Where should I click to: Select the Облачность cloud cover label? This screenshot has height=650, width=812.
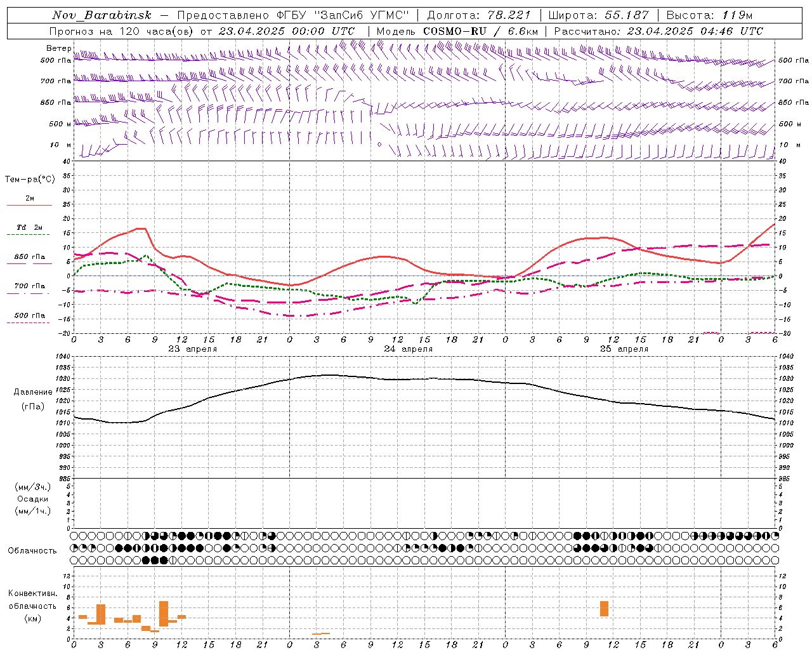pyautogui.click(x=32, y=551)
